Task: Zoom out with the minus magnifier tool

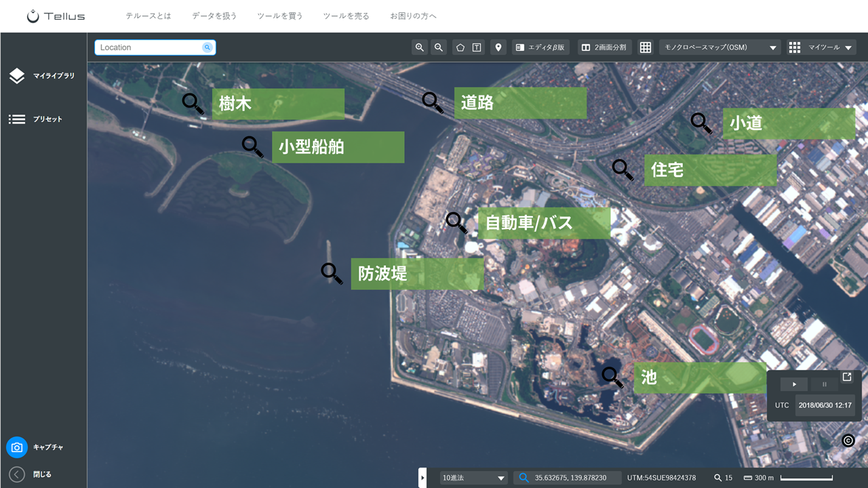Action: [x=439, y=47]
